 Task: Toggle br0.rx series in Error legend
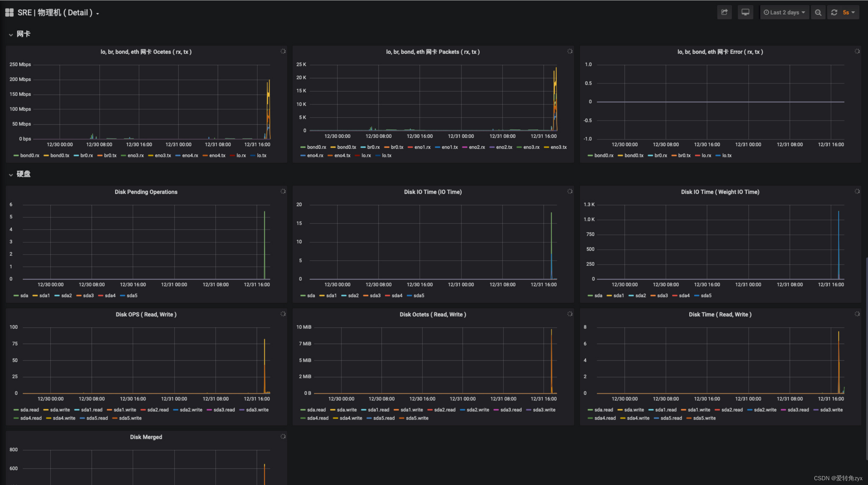tap(660, 156)
